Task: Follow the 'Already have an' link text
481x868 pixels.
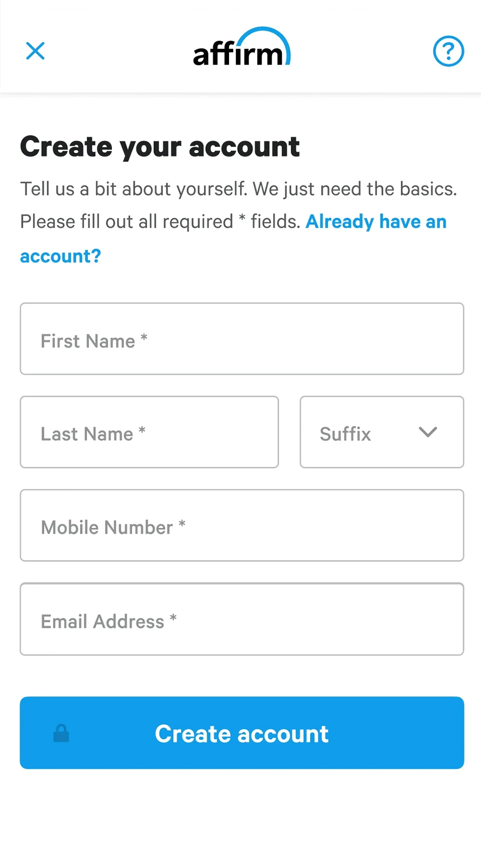Action: point(376,222)
